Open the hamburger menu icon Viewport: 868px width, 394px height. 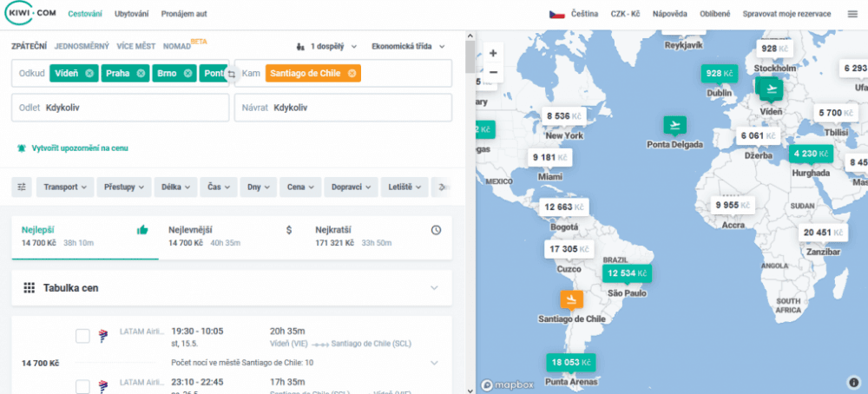[852, 14]
